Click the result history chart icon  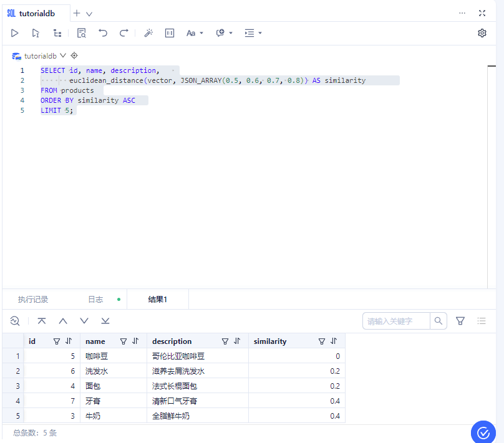(15, 321)
